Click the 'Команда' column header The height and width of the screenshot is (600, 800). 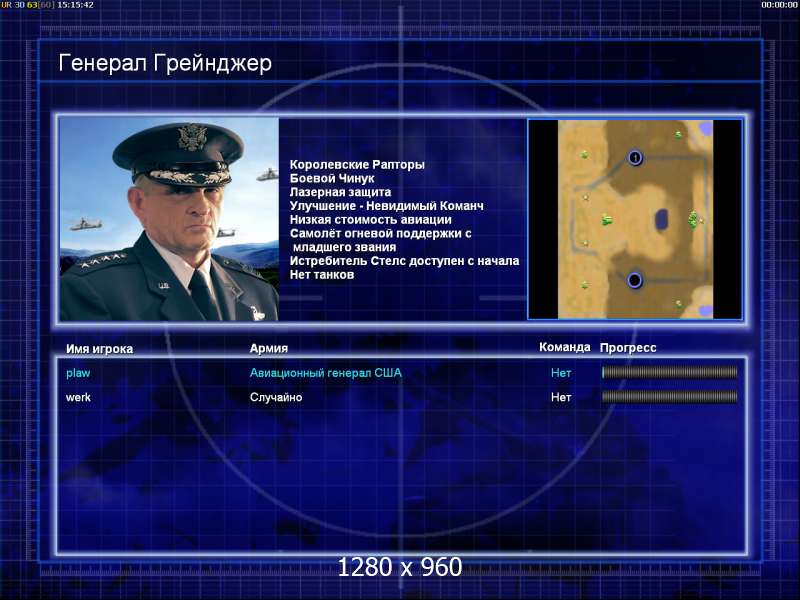(x=565, y=347)
